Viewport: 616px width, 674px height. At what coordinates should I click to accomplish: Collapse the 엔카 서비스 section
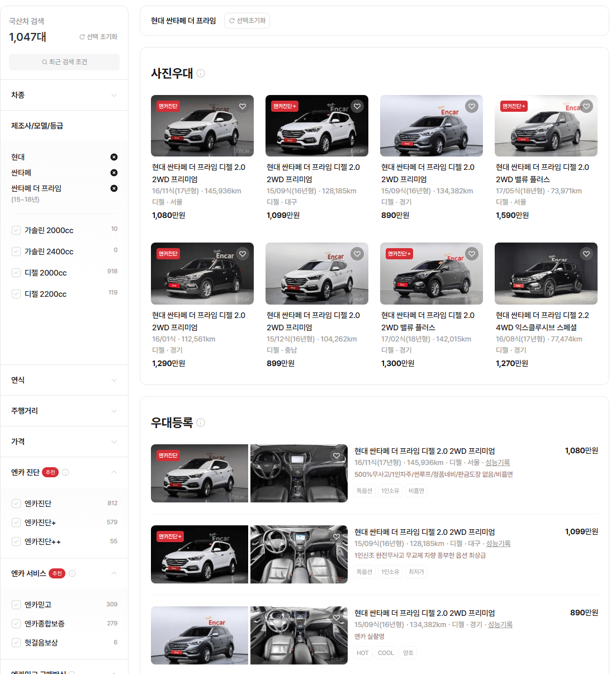click(x=114, y=573)
